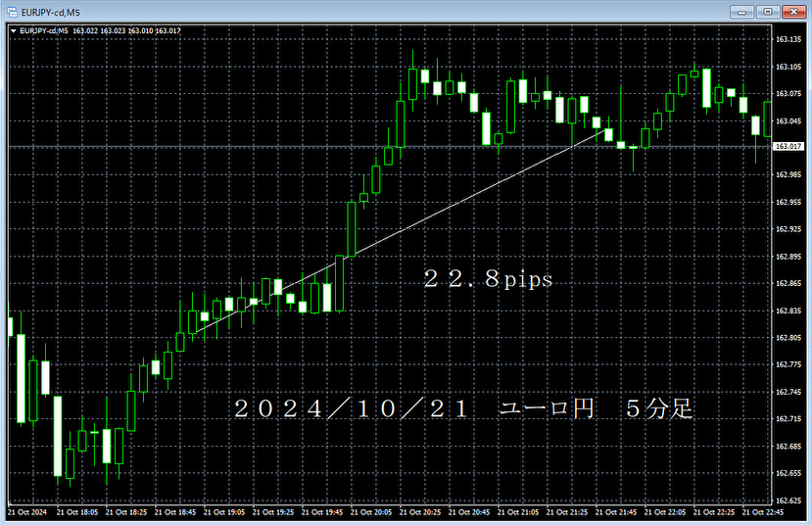Click the 21 Oct 21:05 time label
Viewport: 812px width, 525px height.
pyautogui.click(x=518, y=512)
